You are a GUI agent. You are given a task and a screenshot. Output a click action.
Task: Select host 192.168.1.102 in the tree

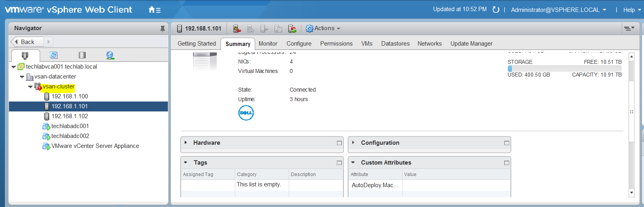tap(70, 116)
